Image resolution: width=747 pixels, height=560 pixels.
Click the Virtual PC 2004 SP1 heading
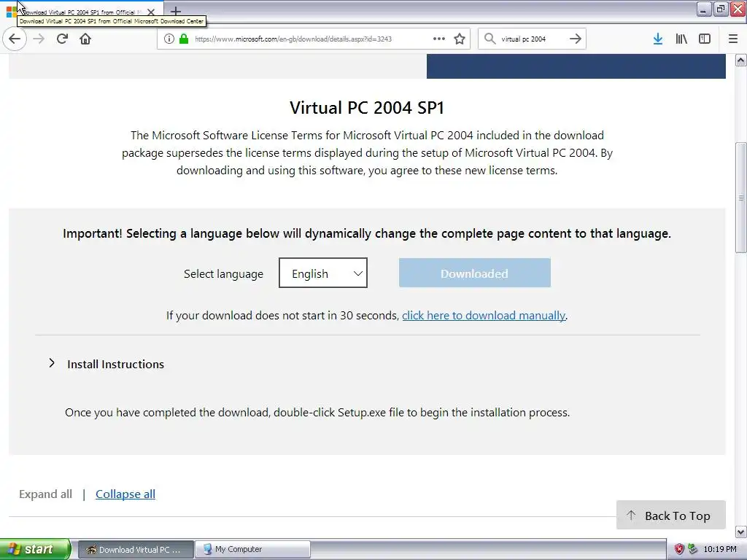pos(368,108)
